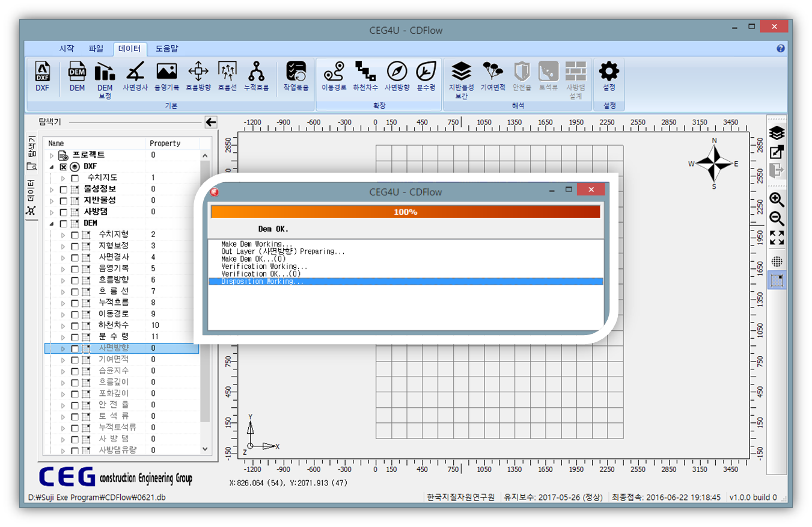Click the zoom out magnifier
The width and height of the screenshot is (812, 527).
(777, 218)
